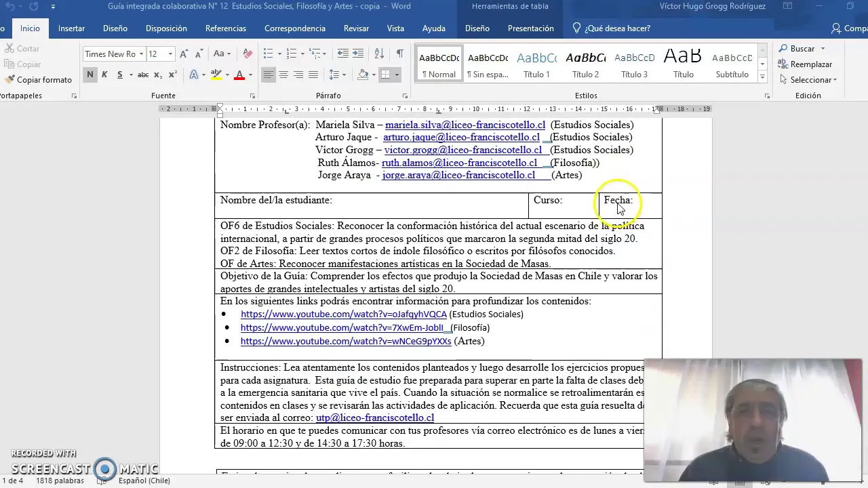Image resolution: width=868 pixels, height=488 pixels.
Task: Open the Portapapeles clipboard pane launcher
Action: click(74, 96)
